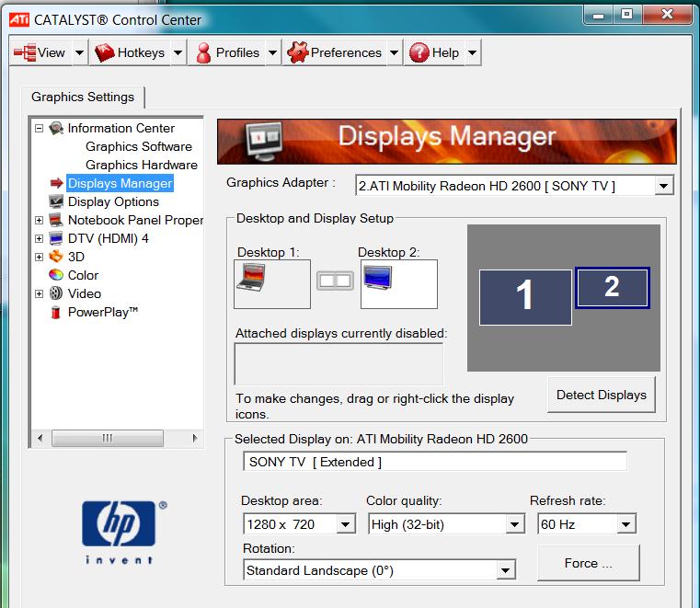This screenshot has height=608, width=700.
Task: Click the monitor icon in Displays Manager banner
Action: point(264,141)
